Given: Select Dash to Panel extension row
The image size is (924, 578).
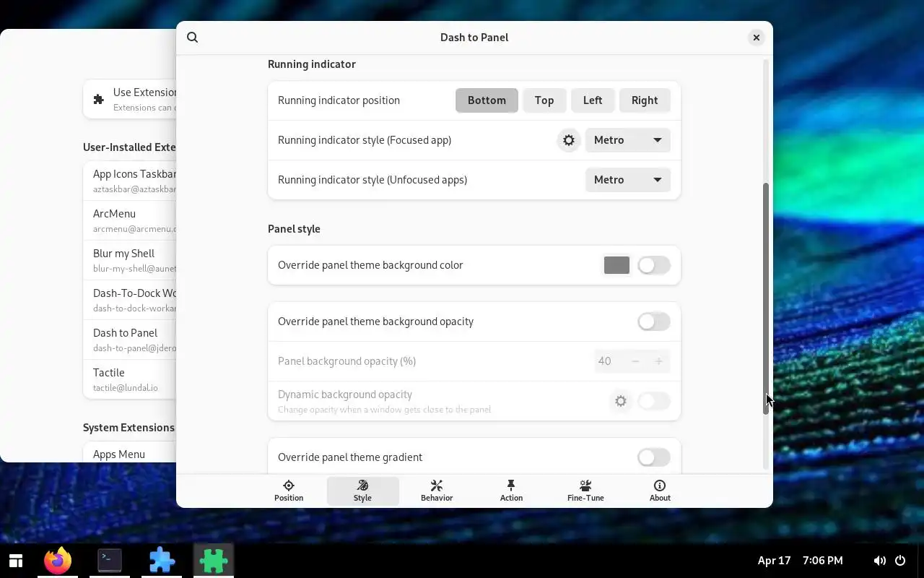Looking at the screenshot, I should (x=130, y=340).
